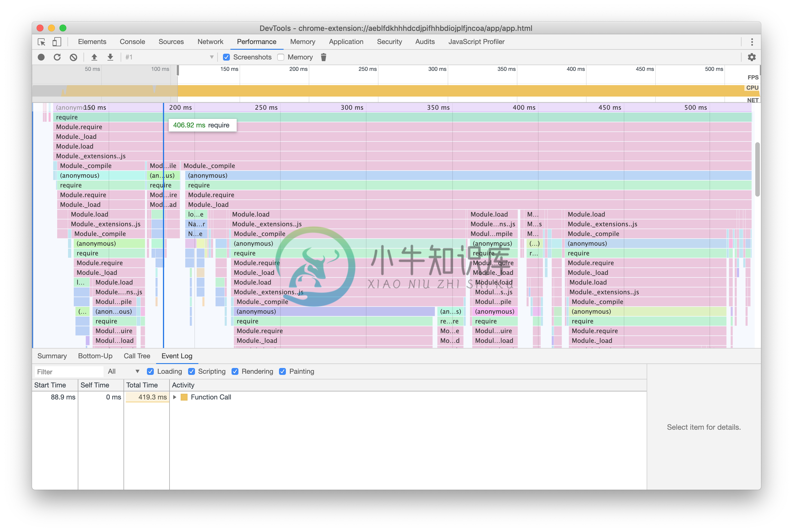Switch to the Bottom-Up tab
Viewport: 793px width, 532px height.
click(94, 356)
